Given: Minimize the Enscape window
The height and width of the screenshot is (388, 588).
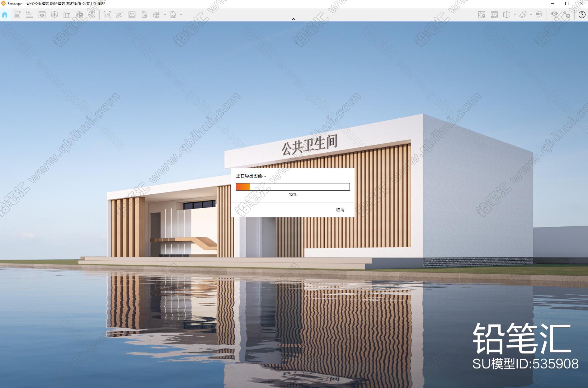Looking at the screenshot, I should click(553, 4).
